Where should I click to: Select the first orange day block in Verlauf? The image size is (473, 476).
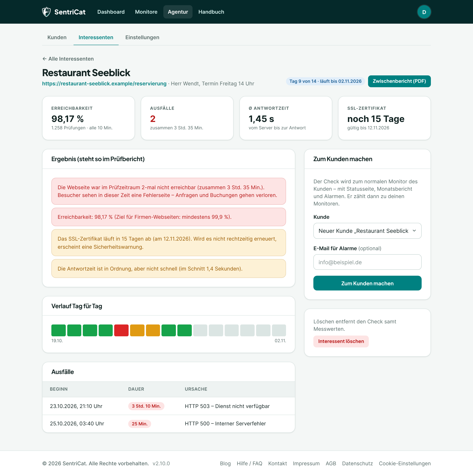coord(137,330)
